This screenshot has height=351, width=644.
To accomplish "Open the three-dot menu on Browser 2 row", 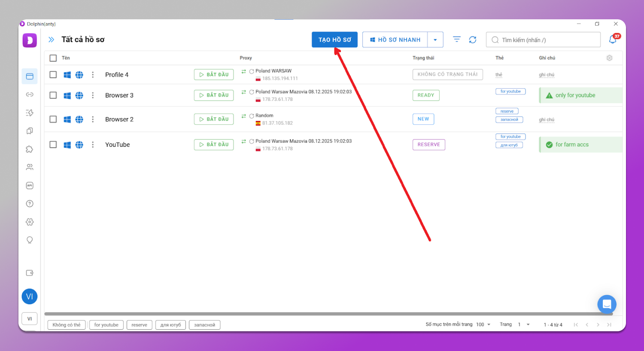I will pyautogui.click(x=93, y=119).
